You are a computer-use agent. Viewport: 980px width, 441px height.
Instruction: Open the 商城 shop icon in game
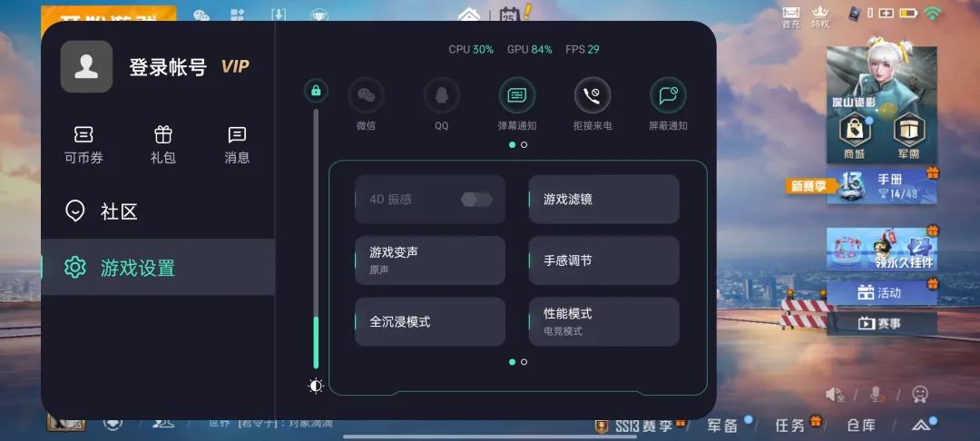pyautogui.click(x=854, y=137)
